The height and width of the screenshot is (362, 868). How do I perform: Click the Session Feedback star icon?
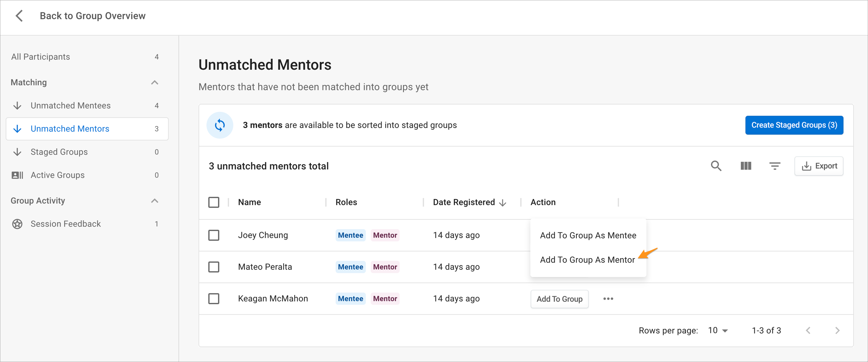17,224
